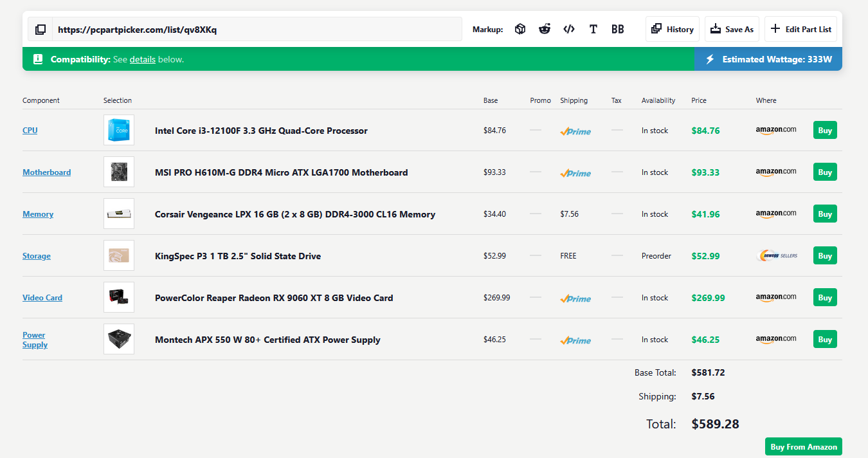Screen dimensions: 868x458
Task: Click the KingSpec SSD thumbnail
Action: click(119, 255)
